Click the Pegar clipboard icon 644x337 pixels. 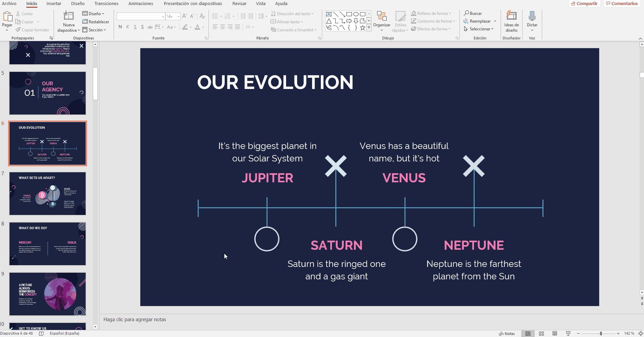click(x=7, y=16)
